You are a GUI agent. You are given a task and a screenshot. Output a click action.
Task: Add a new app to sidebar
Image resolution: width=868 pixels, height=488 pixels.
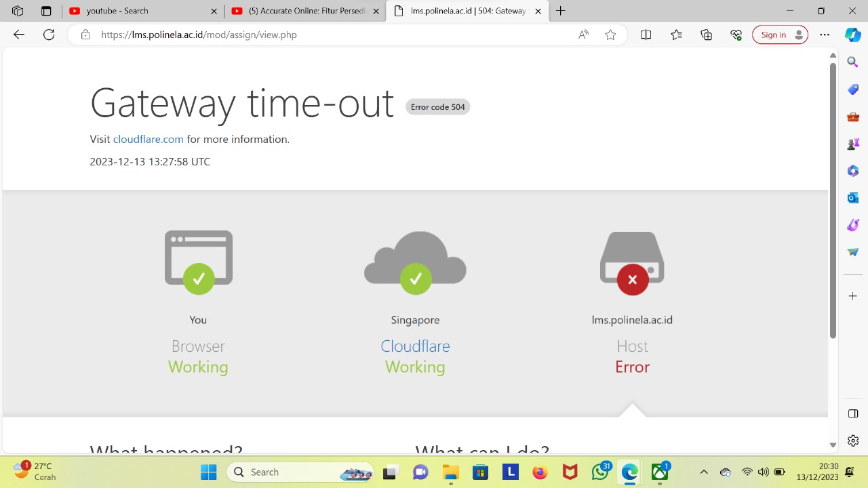[x=853, y=296]
